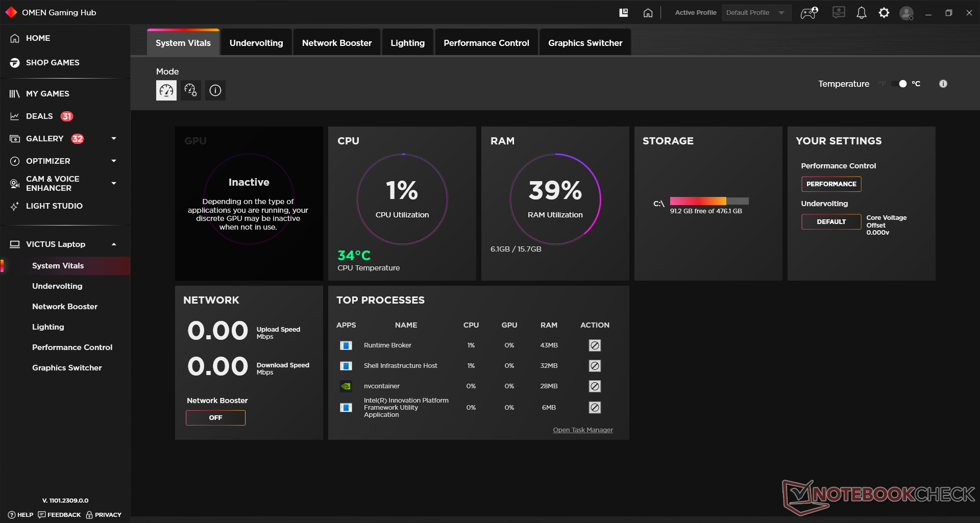Click the °C temperature unit label

point(916,84)
